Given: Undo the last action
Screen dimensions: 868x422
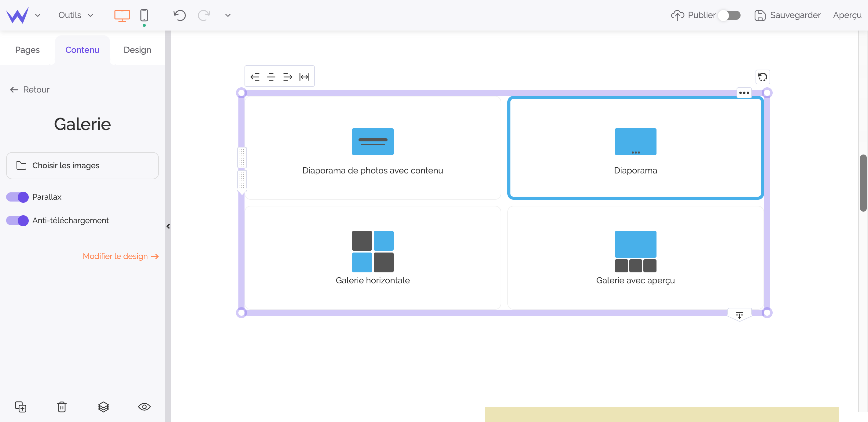Looking at the screenshot, I should (x=180, y=16).
